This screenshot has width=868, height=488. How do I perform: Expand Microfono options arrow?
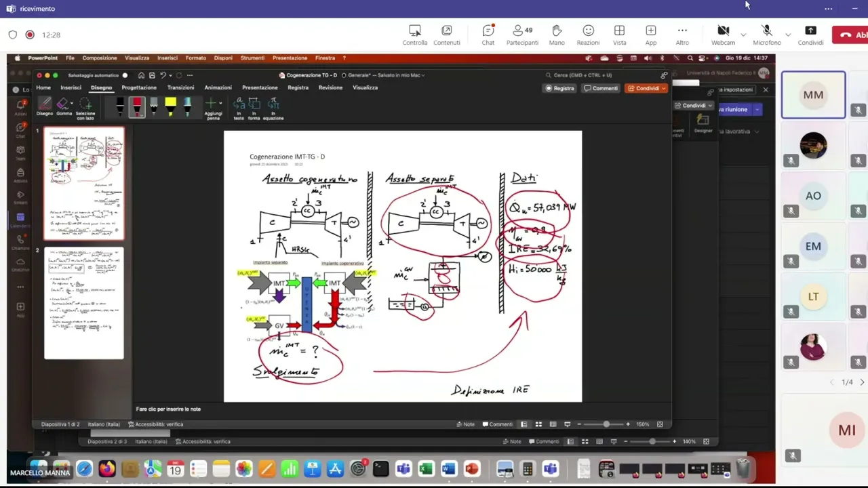click(x=788, y=34)
